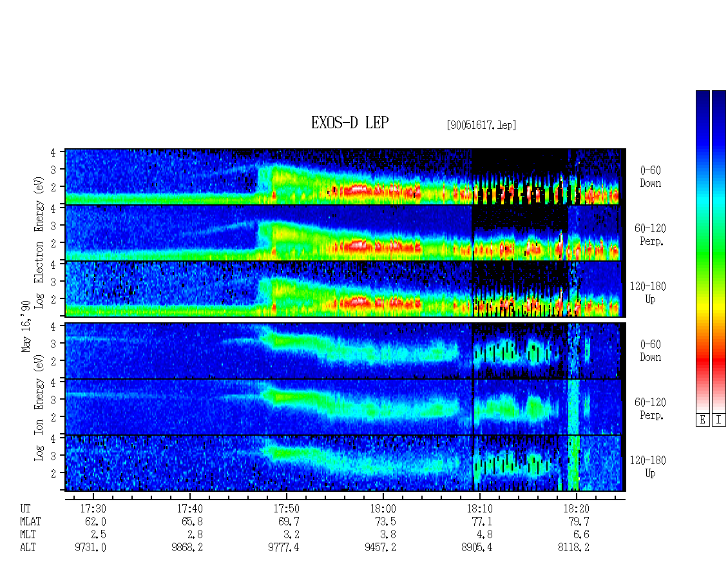Click the ion panel's 60-120 Perp. label
This screenshot has height=564, width=728.
(650, 409)
